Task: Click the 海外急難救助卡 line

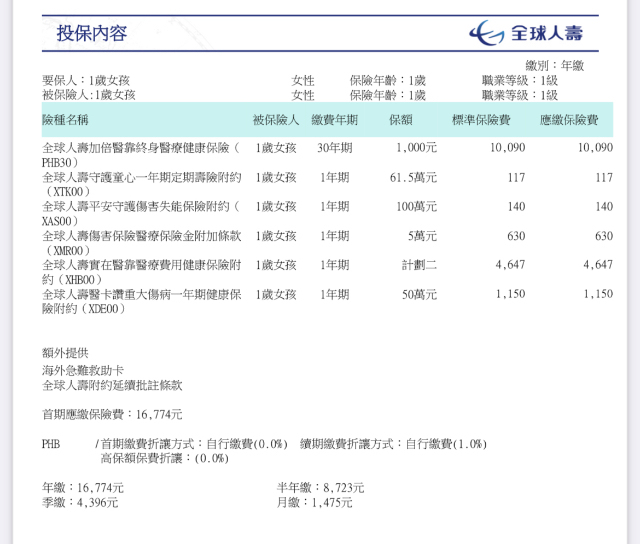Action: coord(83,371)
